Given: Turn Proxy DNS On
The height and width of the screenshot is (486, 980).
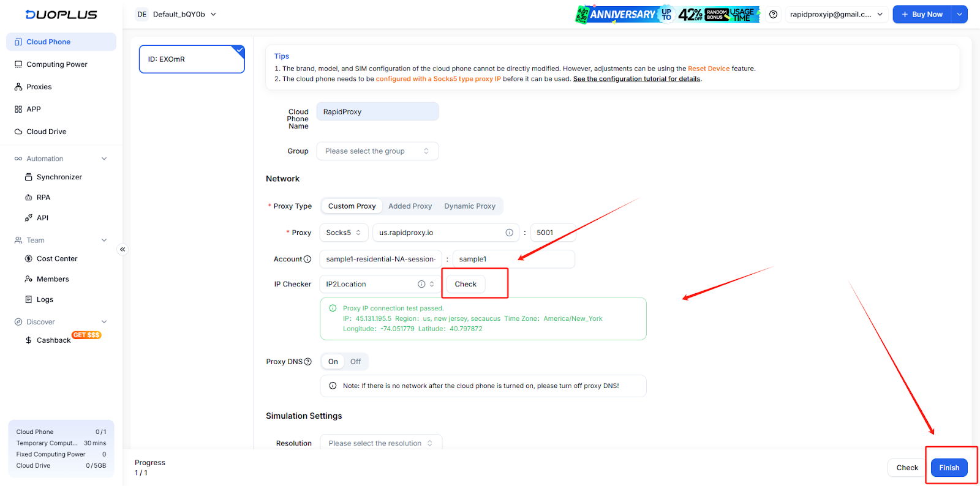Looking at the screenshot, I should (x=333, y=362).
